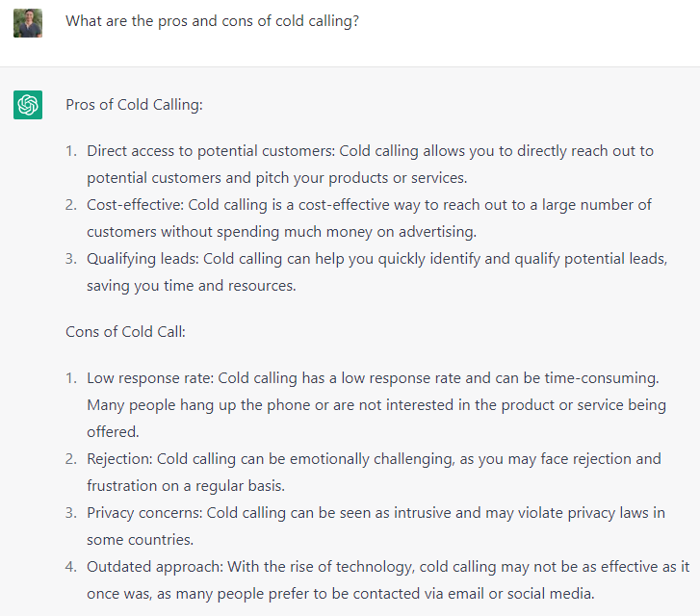
Task: Click the 'Direct access to potential customers' item
Action: (x=370, y=165)
